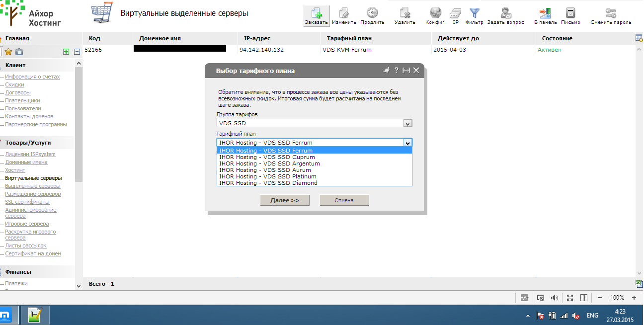Click the table column settings icon
The image size is (644, 325).
click(639, 38)
